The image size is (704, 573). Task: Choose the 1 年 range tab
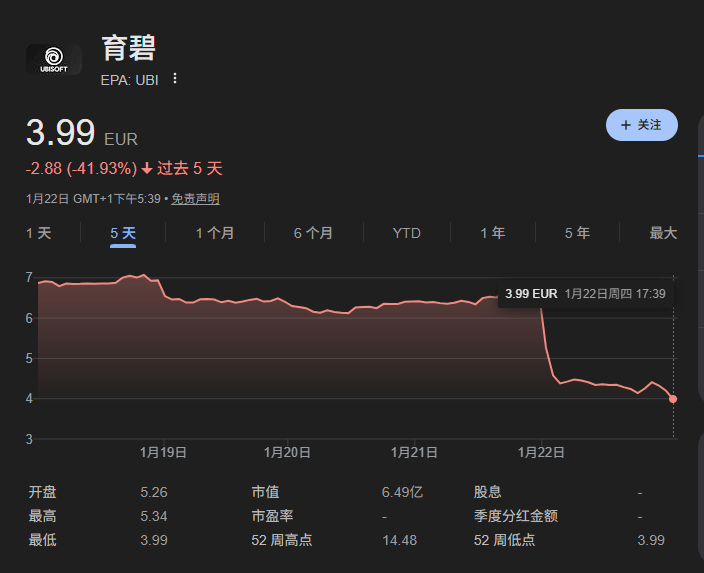click(492, 233)
